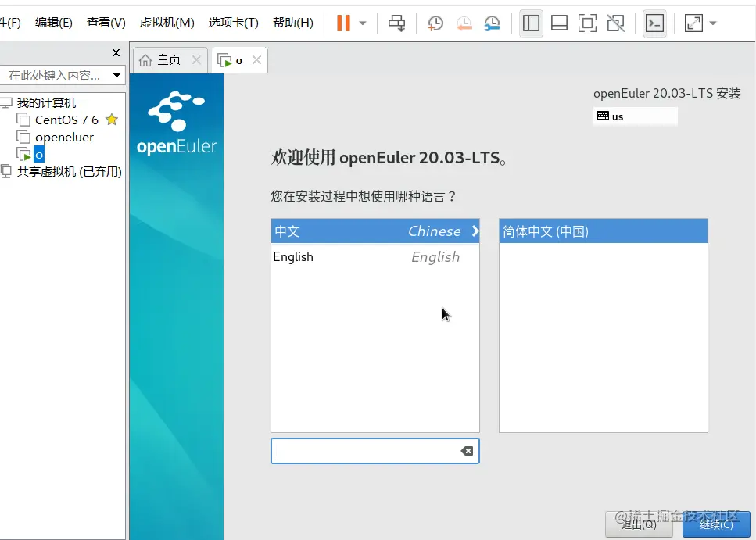Click the 退出(Q) button
Image resolution: width=756 pixels, height=540 pixels.
pyautogui.click(x=639, y=524)
